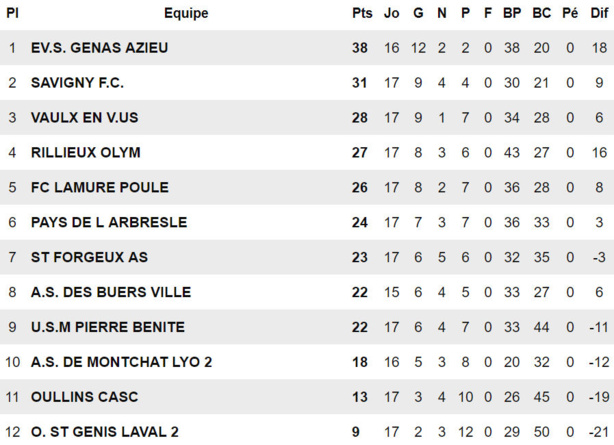This screenshot has height=445, width=614.
Task: Select the BC column header
Action: [x=541, y=13]
